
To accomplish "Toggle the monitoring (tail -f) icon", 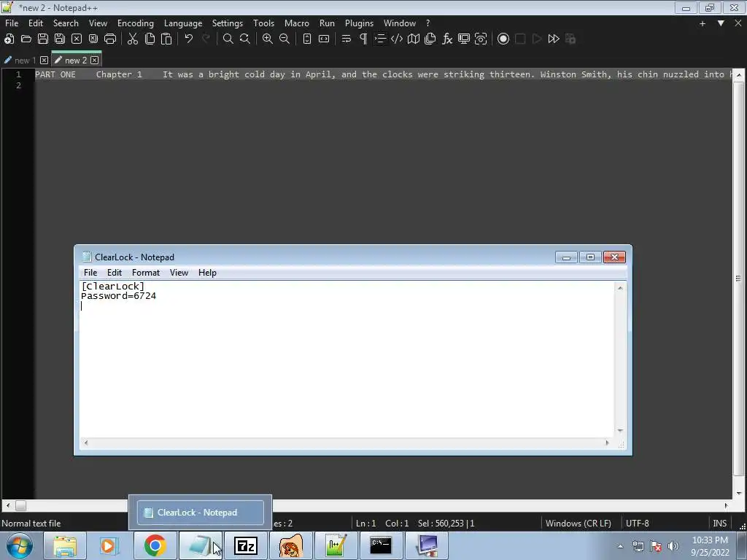I will click(x=481, y=39).
